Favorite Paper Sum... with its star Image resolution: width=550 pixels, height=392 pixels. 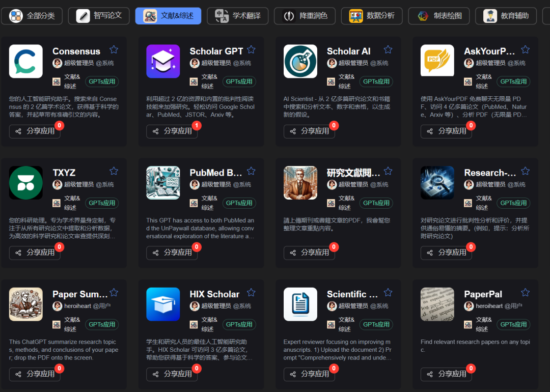pos(114,292)
